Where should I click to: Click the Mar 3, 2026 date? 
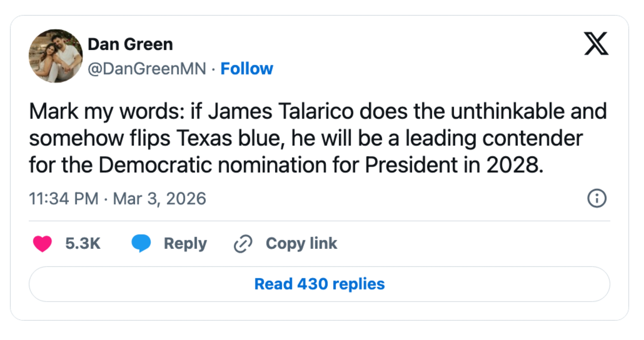click(160, 199)
